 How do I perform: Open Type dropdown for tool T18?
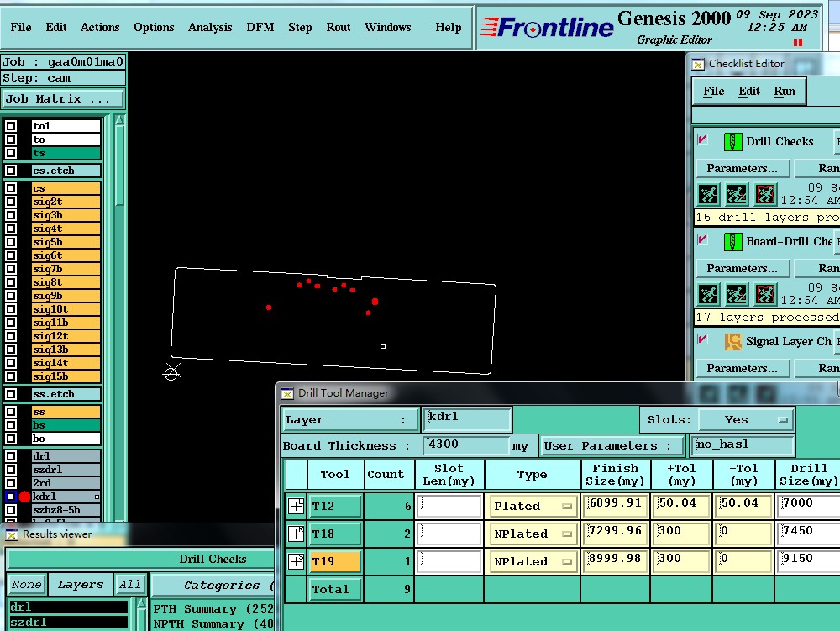(x=532, y=534)
